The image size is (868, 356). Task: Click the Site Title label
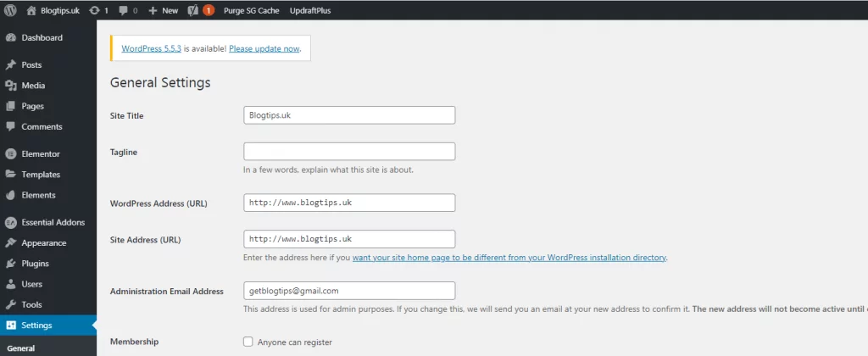tap(127, 116)
